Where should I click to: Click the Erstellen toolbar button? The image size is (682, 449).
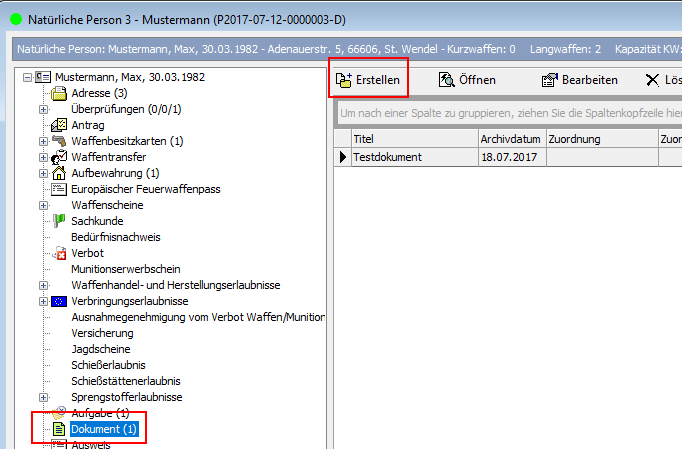(x=368, y=79)
